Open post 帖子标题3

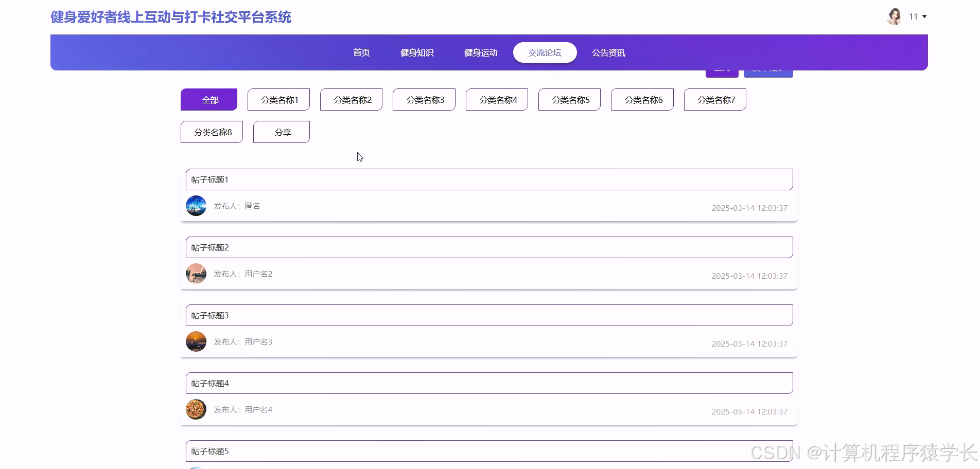point(489,315)
